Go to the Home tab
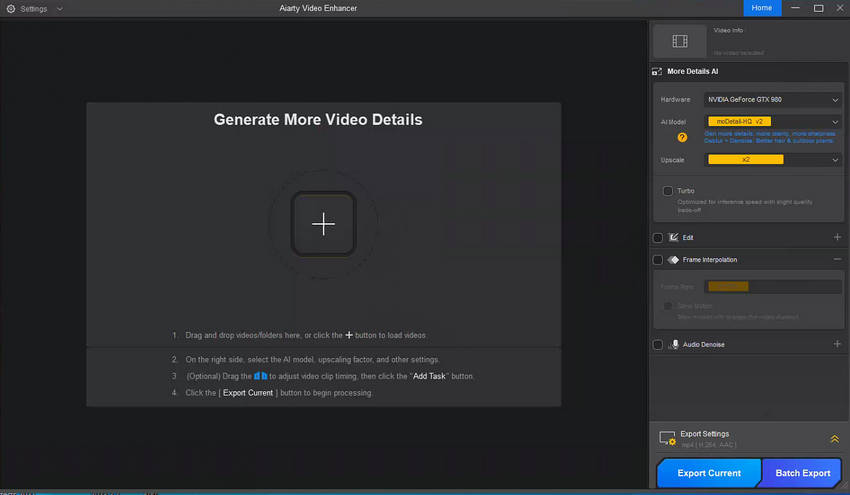850x495 pixels. (762, 8)
